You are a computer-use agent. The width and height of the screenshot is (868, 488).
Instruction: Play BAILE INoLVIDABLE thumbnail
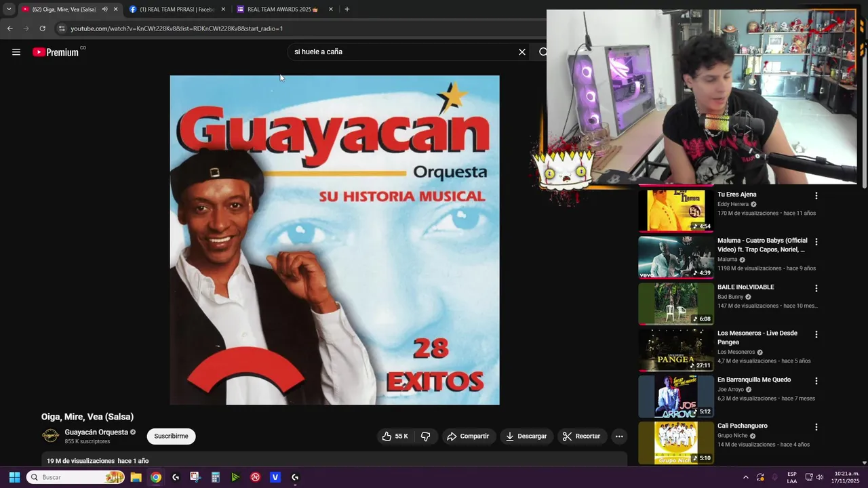click(x=676, y=303)
